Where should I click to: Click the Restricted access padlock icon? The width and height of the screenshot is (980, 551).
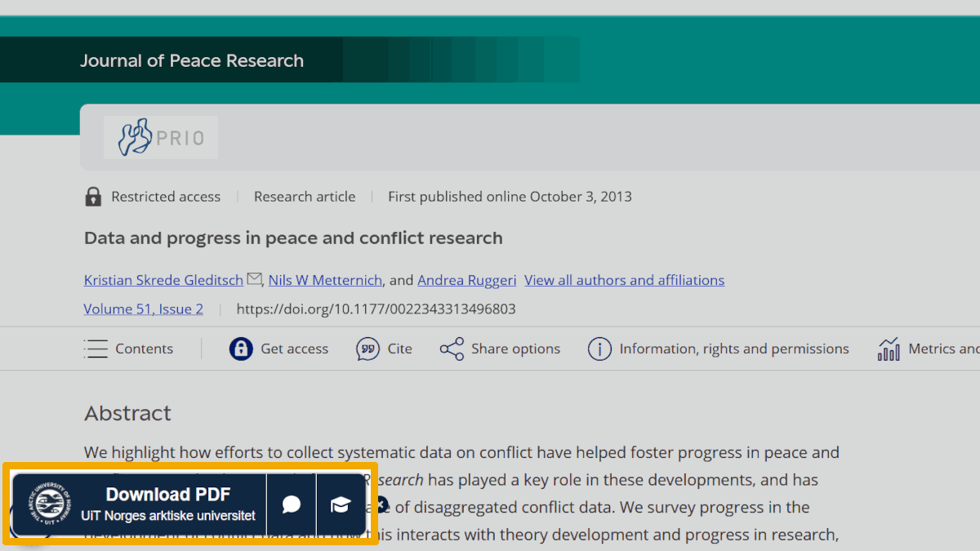point(93,197)
